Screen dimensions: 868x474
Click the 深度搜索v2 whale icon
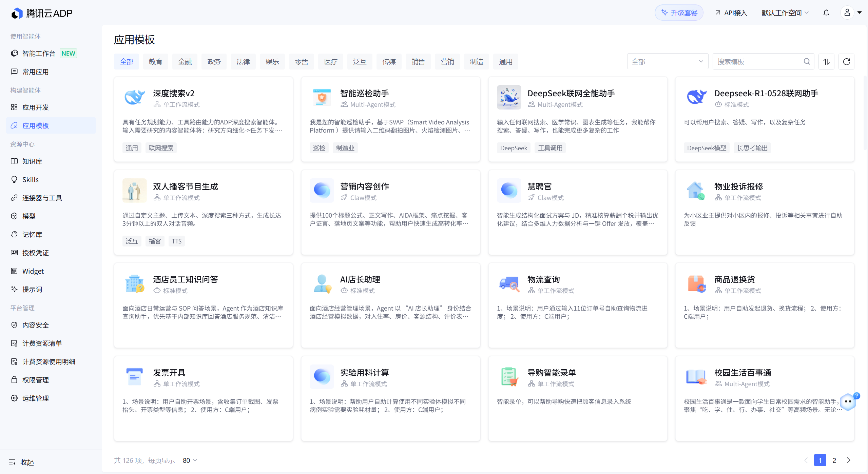point(135,97)
